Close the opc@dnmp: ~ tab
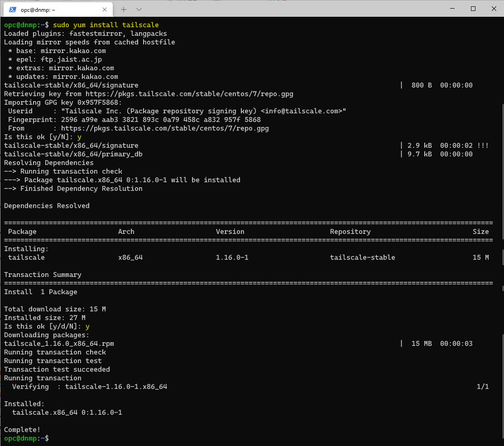 (104, 9)
